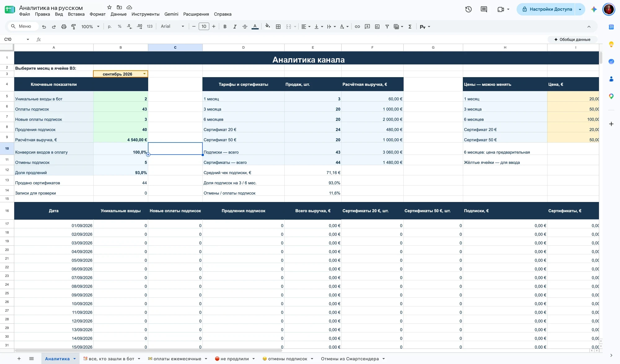Open the all sheets list button
The width and height of the screenshot is (620, 364).
pyautogui.click(x=31, y=359)
